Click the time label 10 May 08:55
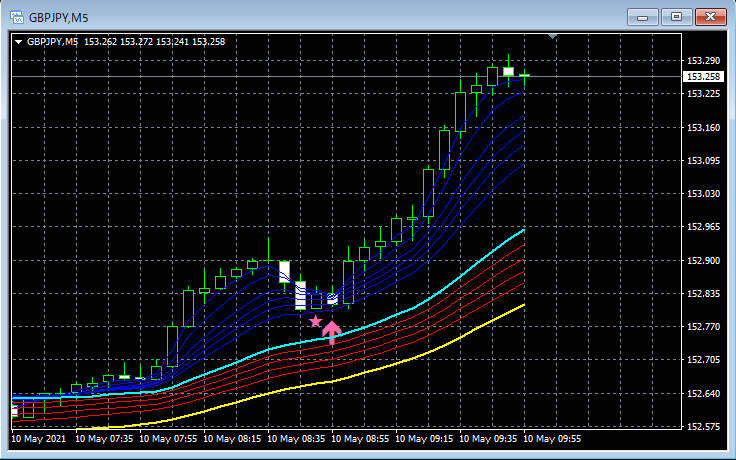 tap(360, 439)
